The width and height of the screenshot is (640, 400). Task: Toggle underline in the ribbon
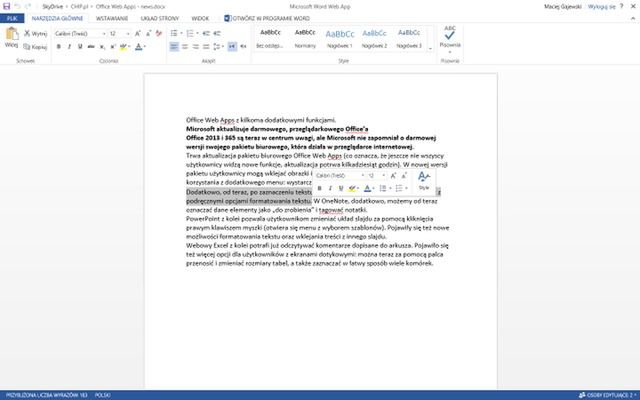tap(80, 47)
